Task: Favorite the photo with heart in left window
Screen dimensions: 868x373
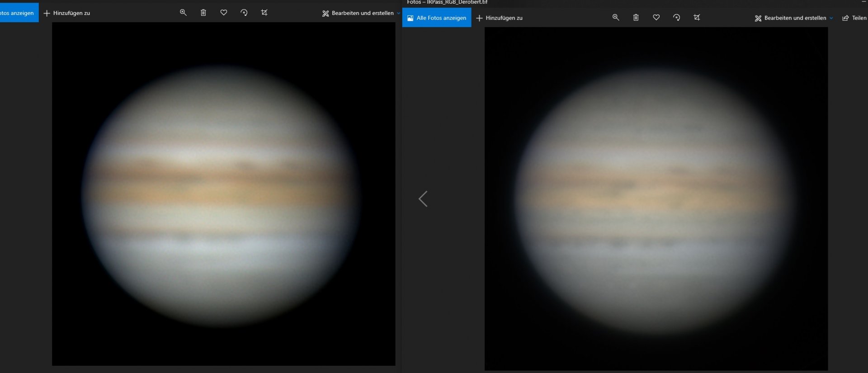Action: point(224,13)
